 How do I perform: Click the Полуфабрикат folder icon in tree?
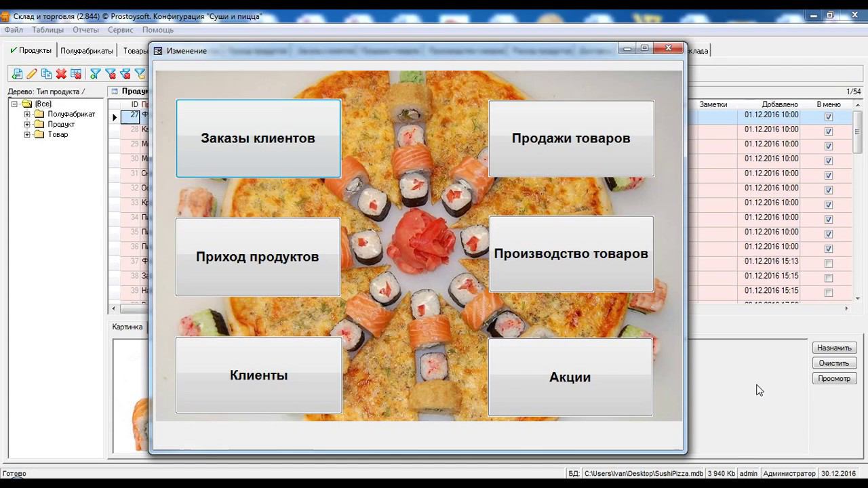(39, 114)
